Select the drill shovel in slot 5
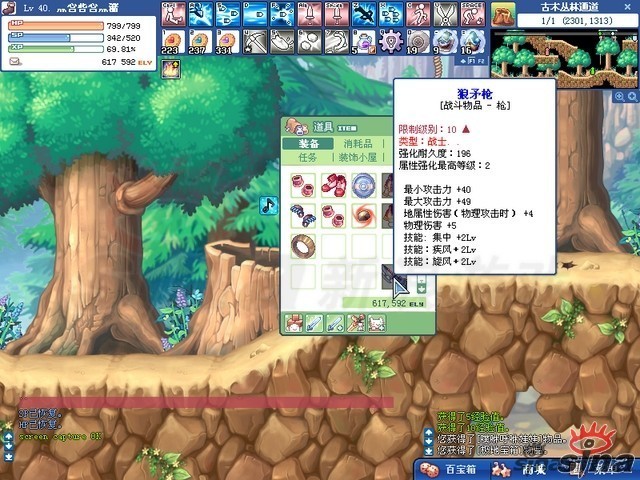640x480 pixels. (x=282, y=42)
